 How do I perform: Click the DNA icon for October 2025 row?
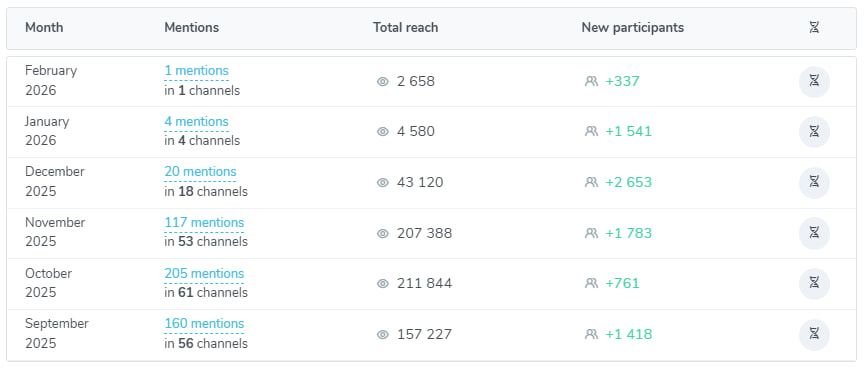pyautogui.click(x=814, y=284)
